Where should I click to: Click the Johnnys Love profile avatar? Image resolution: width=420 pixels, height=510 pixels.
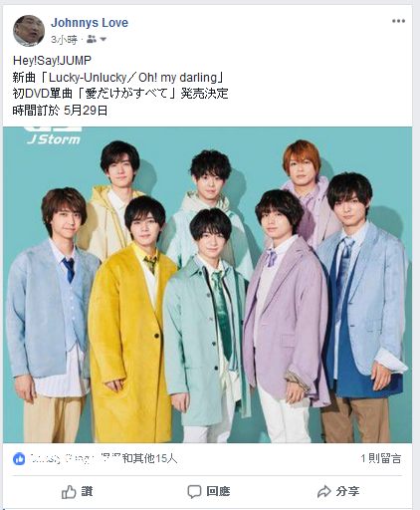point(29,31)
